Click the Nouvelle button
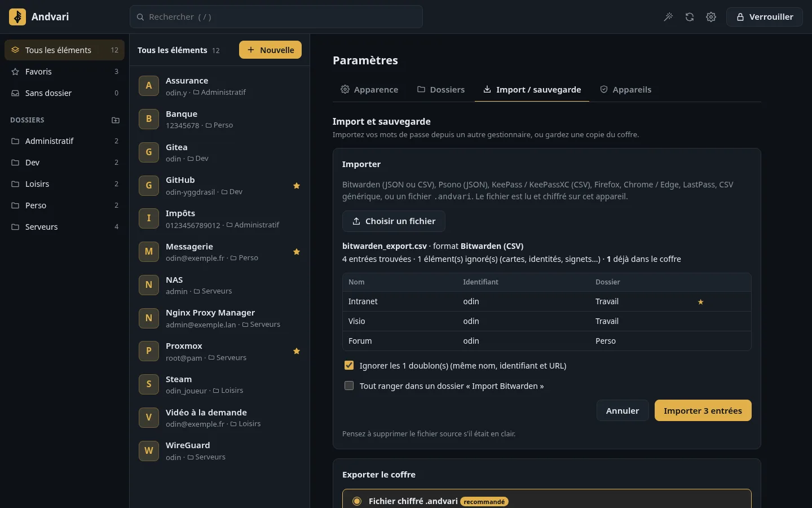 270,50
